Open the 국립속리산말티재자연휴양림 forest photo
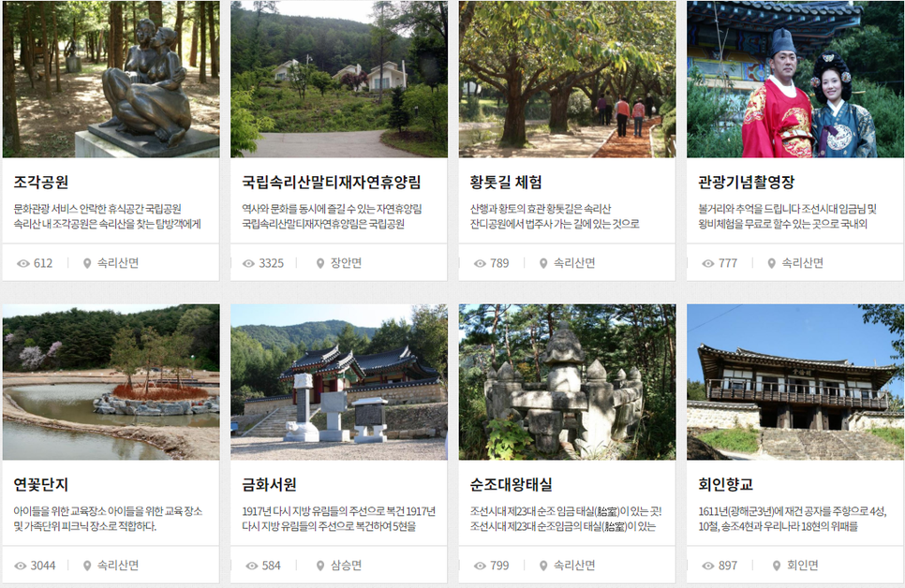Image resolution: width=905 pixels, height=588 pixels. [x=339, y=79]
